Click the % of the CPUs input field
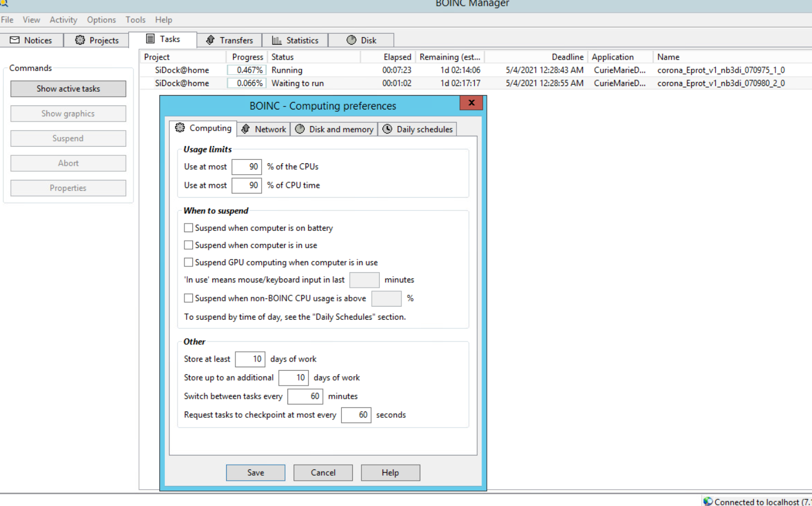812x506 pixels. pyautogui.click(x=247, y=167)
